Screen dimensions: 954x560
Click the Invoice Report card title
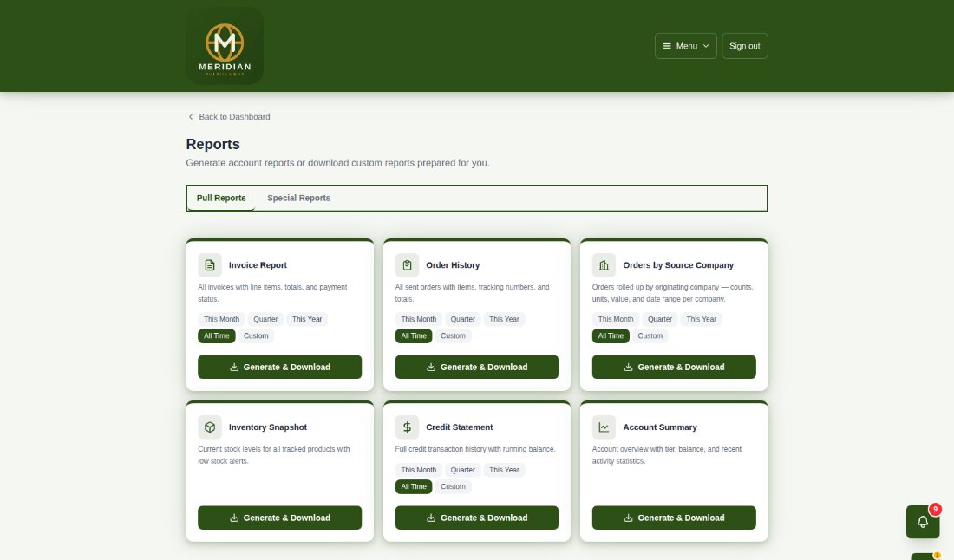(258, 265)
